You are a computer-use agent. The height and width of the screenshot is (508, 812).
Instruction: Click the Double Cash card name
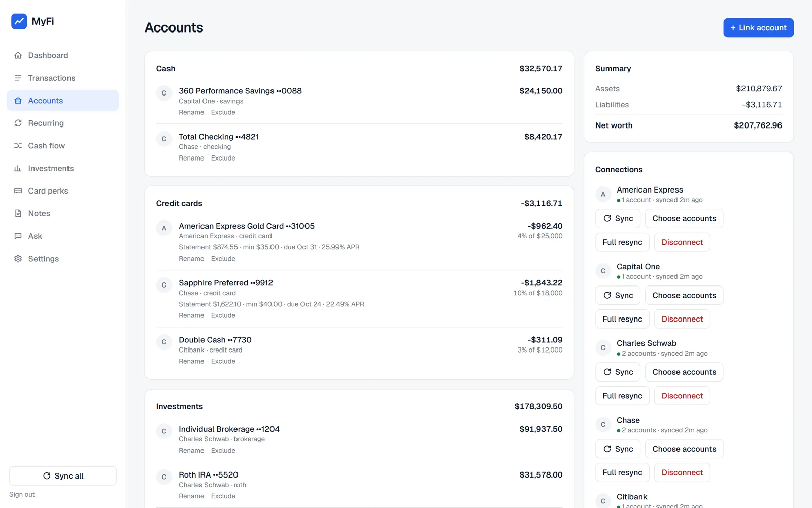tap(215, 340)
